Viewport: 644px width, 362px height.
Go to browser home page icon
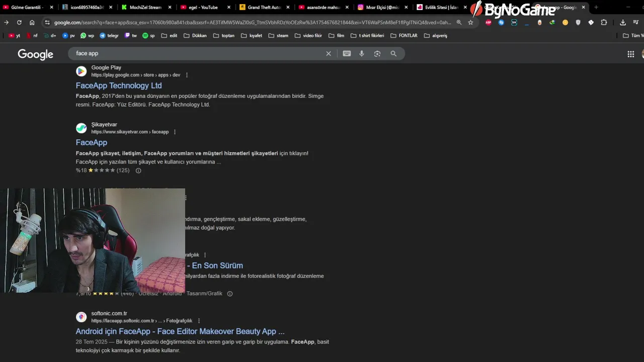[x=32, y=23]
